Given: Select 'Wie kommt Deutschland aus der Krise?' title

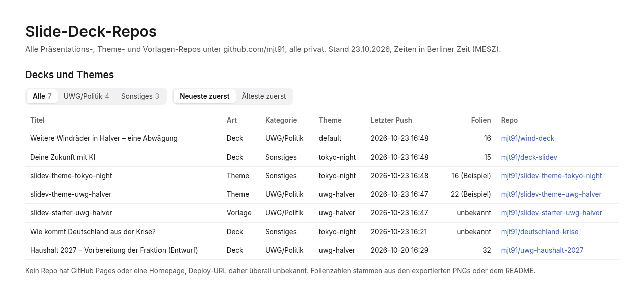Looking at the screenshot, I should (x=93, y=232).
